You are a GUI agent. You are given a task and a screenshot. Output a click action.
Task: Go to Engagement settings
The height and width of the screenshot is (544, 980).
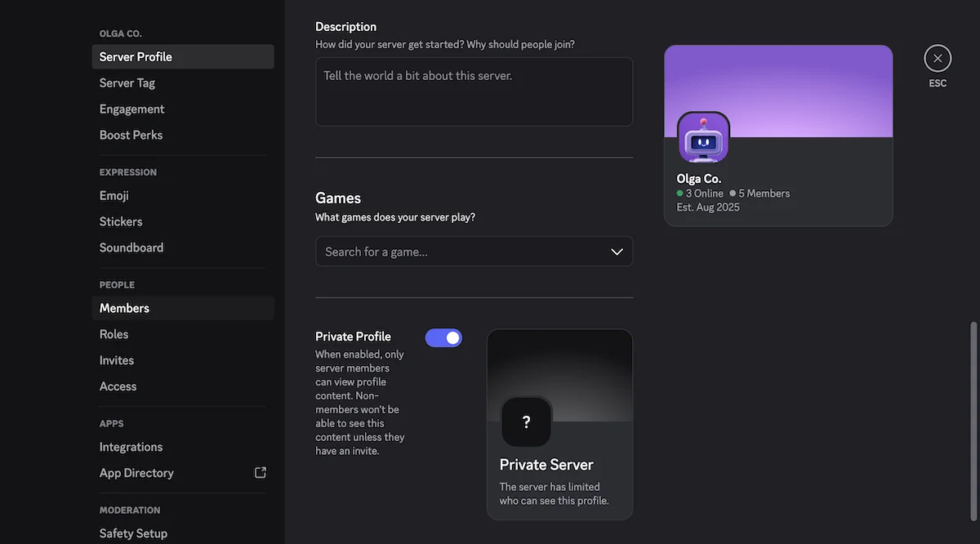tap(183, 109)
